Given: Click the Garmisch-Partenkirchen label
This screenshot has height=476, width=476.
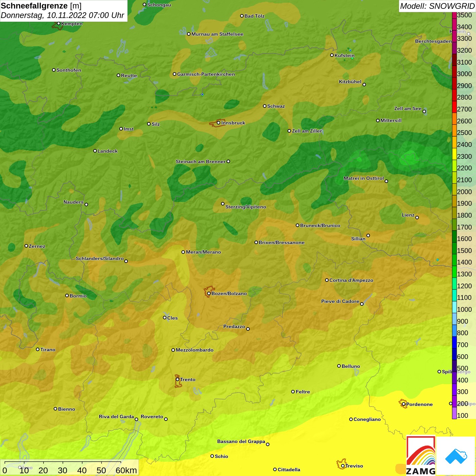Looking at the screenshot, I should pyautogui.click(x=206, y=74).
